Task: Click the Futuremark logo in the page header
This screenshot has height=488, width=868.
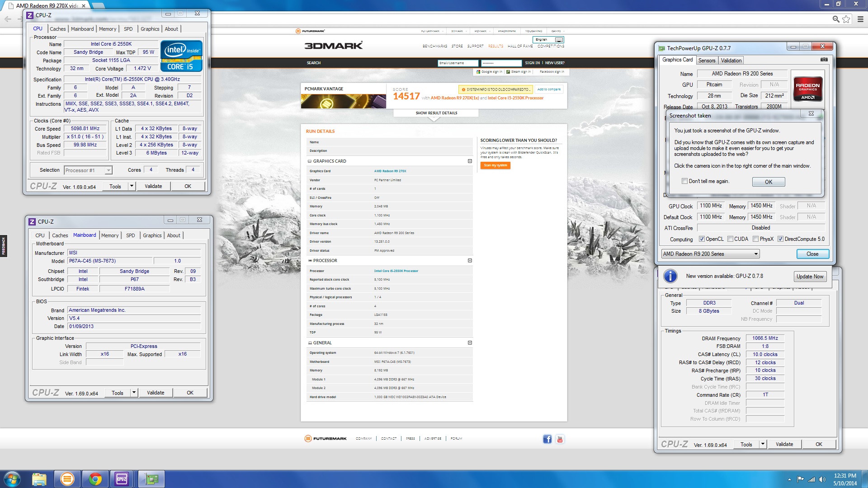Action: tap(310, 31)
